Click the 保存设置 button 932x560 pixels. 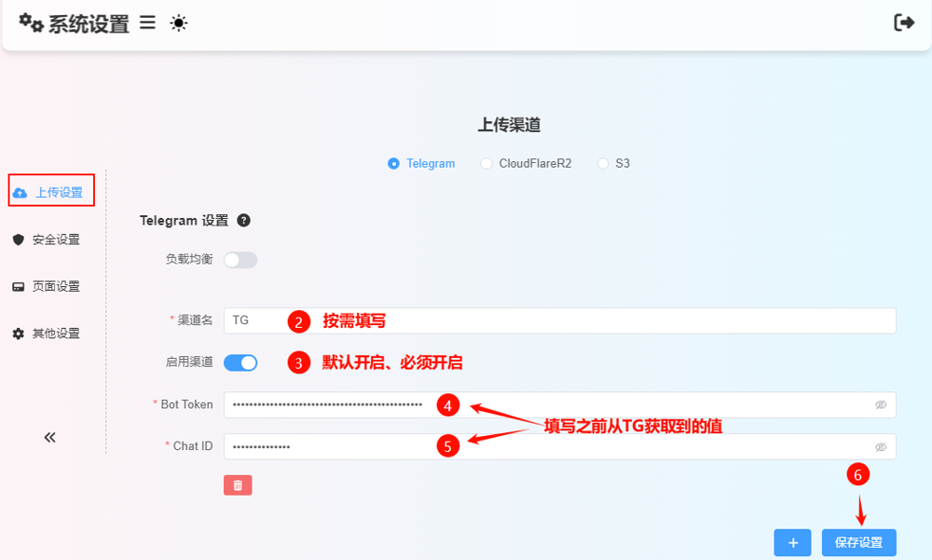pos(858,542)
